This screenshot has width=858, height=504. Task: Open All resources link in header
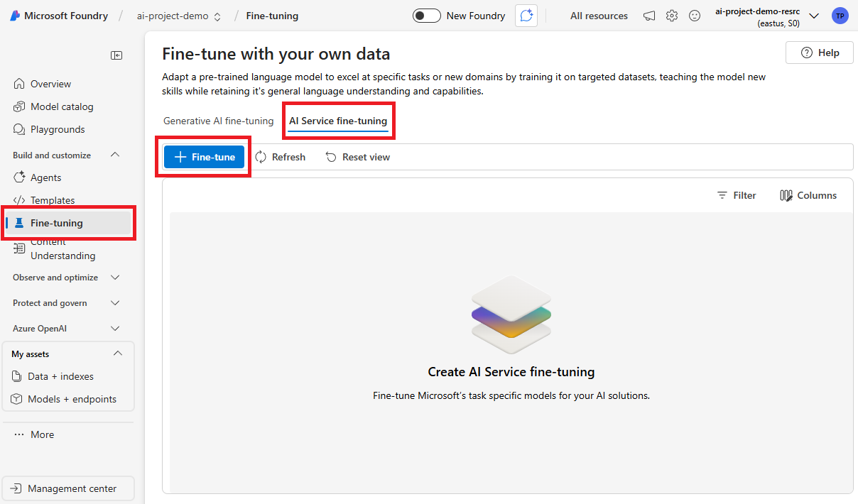coord(599,16)
